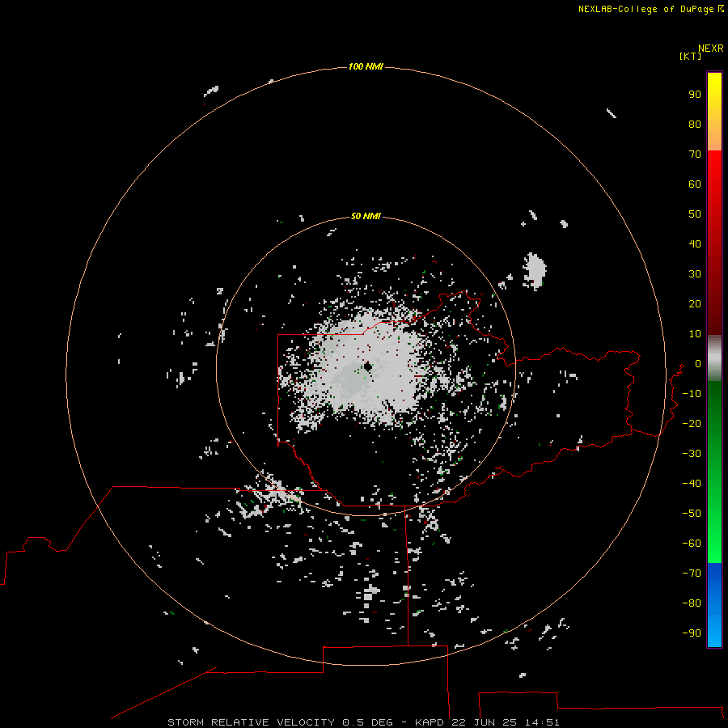Viewport: 728px width, 728px height.
Task: Click the 50 NMI range ring label
Action: pyautogui.click(x=366, y=216)
